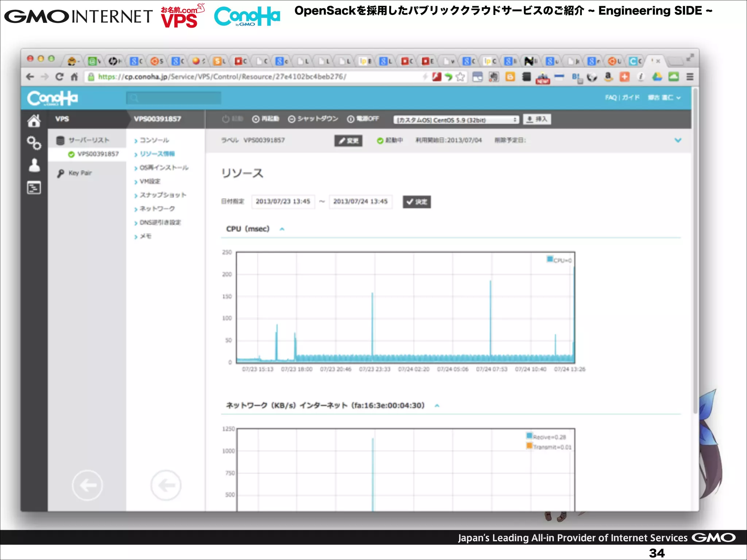Viewport: 747px width, 560px height.
Task: Go to browser home icon
Action: point(74,77)
